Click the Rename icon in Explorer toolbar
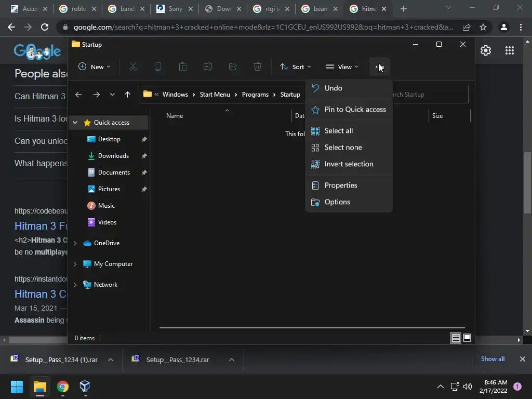Image resolution: width=532 pixels, height=399 pixels. click(x=208, y=67)
